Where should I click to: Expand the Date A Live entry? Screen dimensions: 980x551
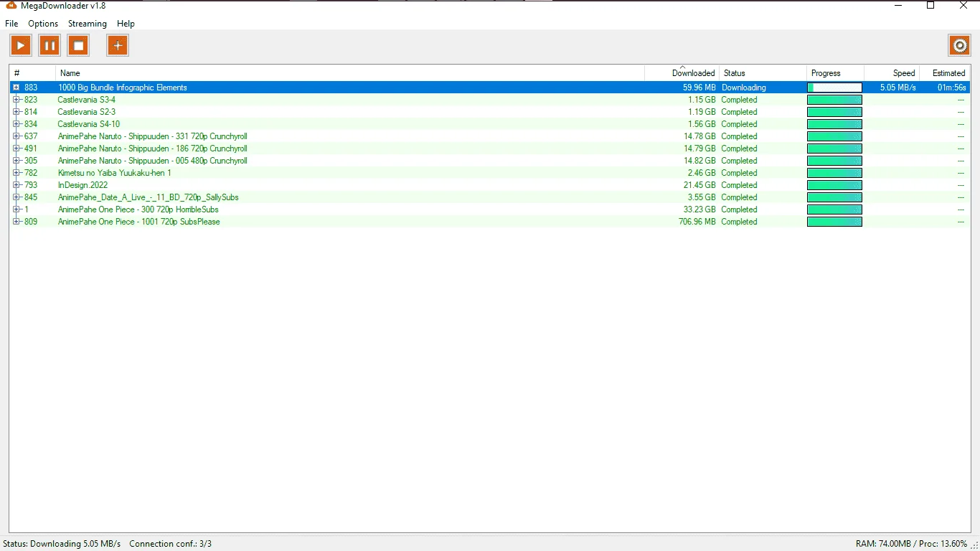pos(17,197)
